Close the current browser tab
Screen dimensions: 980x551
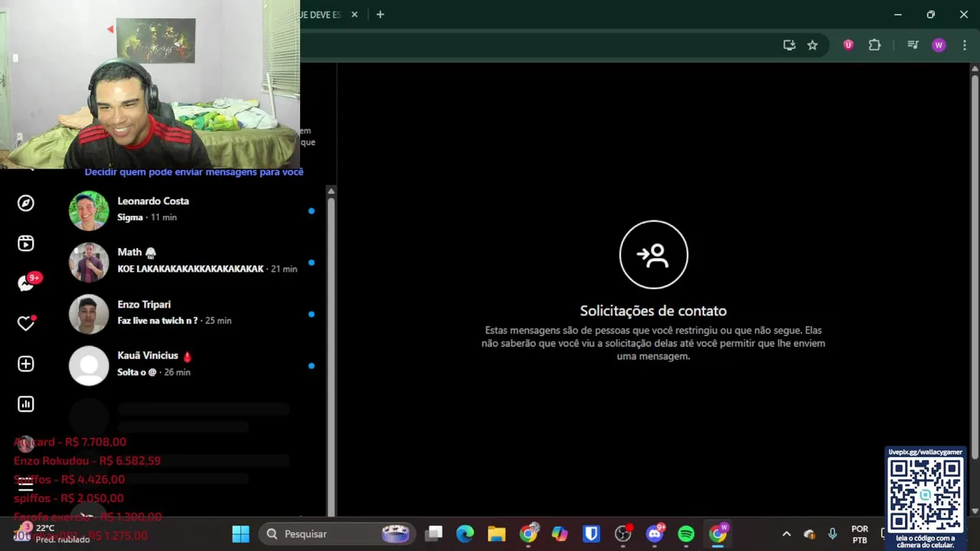pyautogui.click(x=354, y=15)
